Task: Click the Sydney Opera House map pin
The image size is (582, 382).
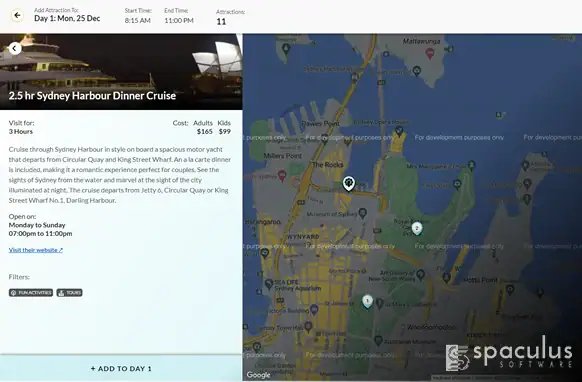Action: 399,131
